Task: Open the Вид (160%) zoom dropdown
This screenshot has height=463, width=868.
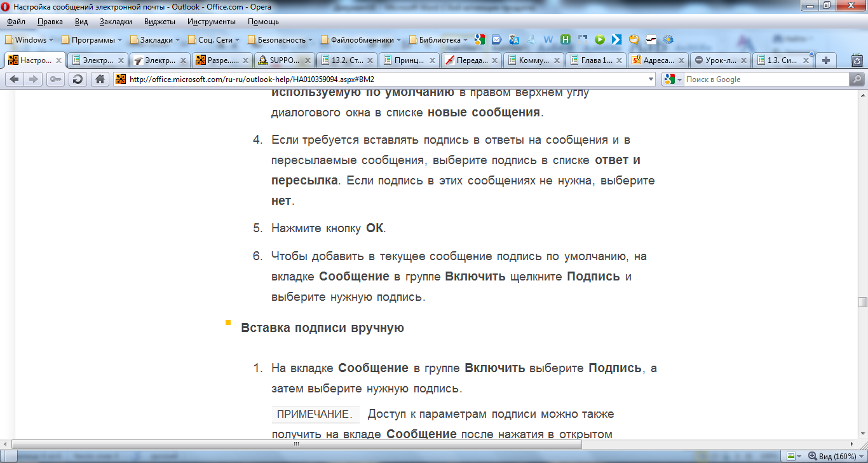Action: tap(836, 456)
